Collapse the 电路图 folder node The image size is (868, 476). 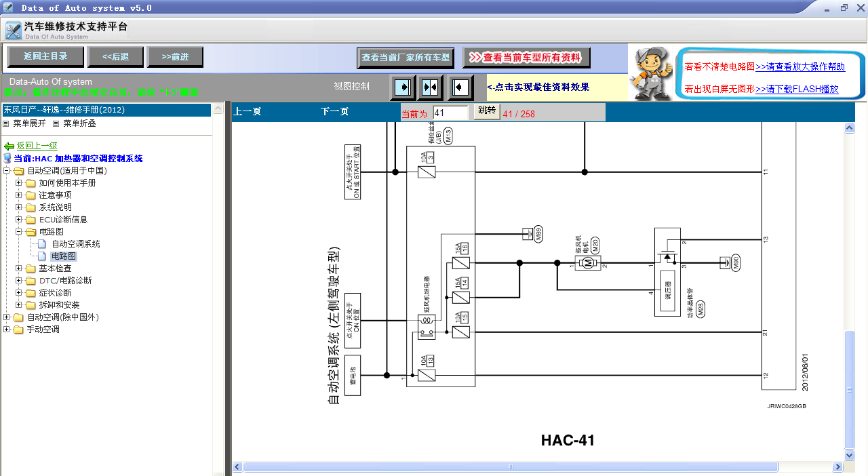[19, 232]
